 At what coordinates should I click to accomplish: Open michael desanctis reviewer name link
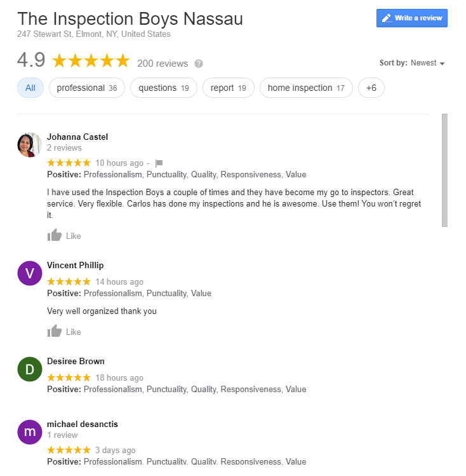83,424
